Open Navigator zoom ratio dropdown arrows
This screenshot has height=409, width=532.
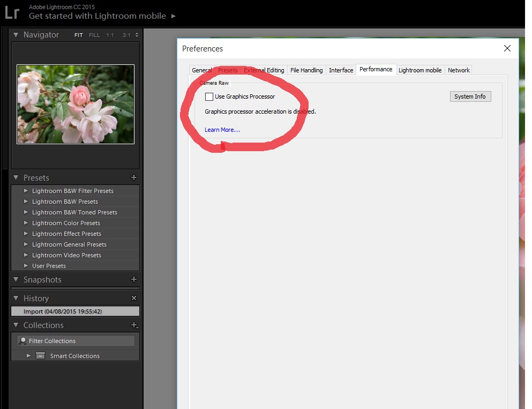tap(137, 35)
